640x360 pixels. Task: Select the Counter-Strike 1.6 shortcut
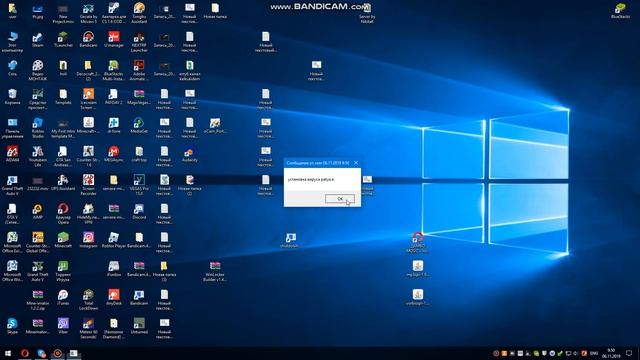[x=88, y=157]
